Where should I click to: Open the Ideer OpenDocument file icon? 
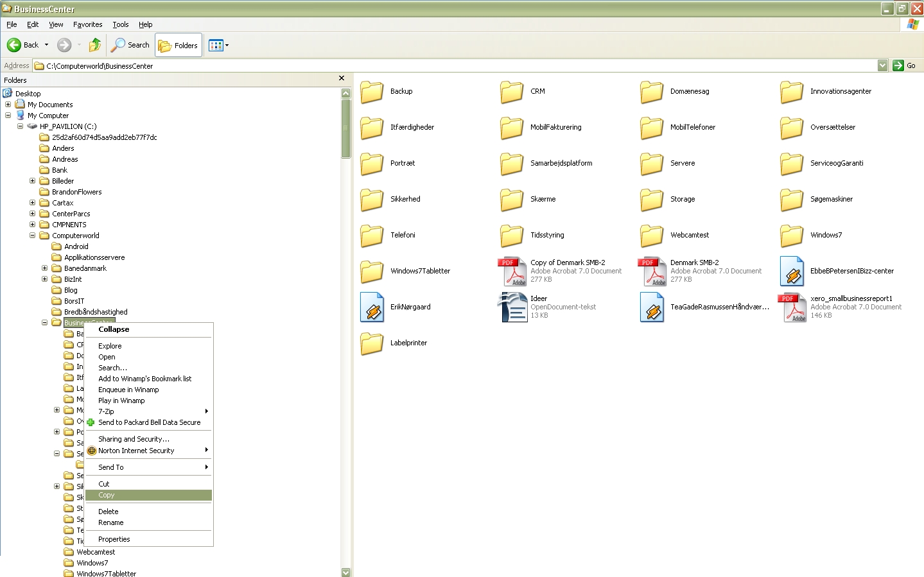[512, 307]
